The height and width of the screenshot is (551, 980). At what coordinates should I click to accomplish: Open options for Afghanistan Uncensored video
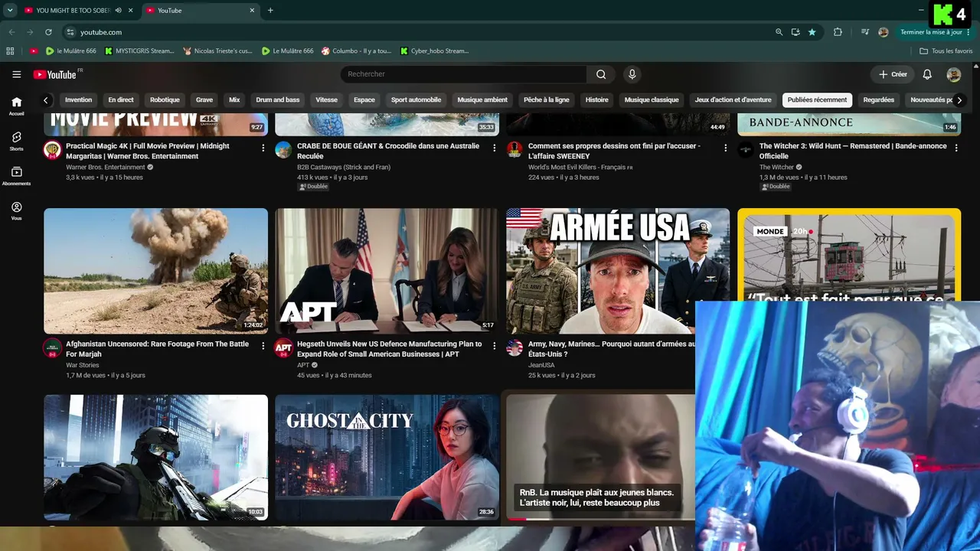[263, 346]
